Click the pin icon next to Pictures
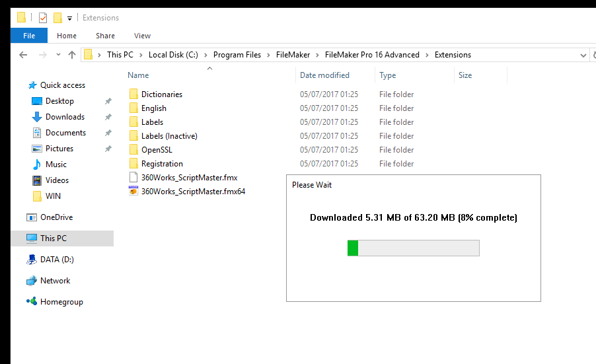 [x=108, y=149]
